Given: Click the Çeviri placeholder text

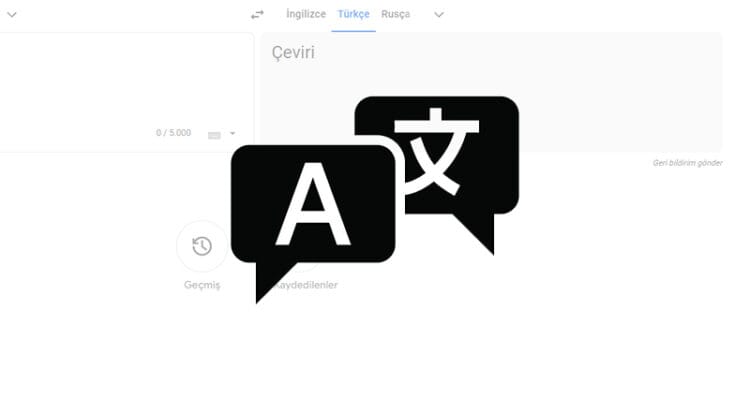Looking at the screenshot, I should (293, 52).
